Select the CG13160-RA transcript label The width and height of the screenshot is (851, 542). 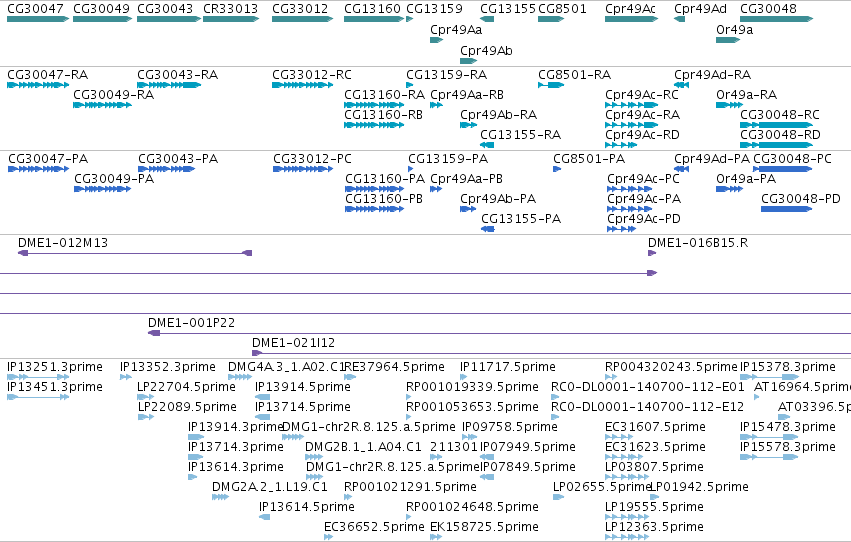coord(385,94)
